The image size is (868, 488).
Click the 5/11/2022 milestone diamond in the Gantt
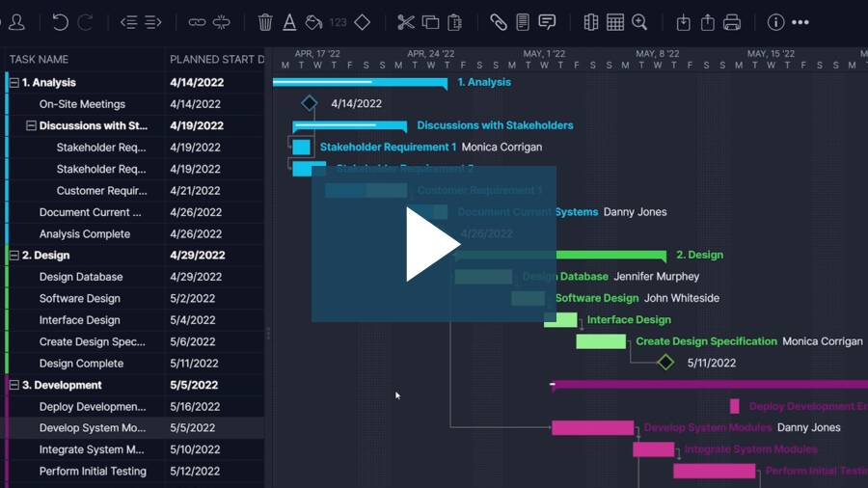(x=665, y=363)
